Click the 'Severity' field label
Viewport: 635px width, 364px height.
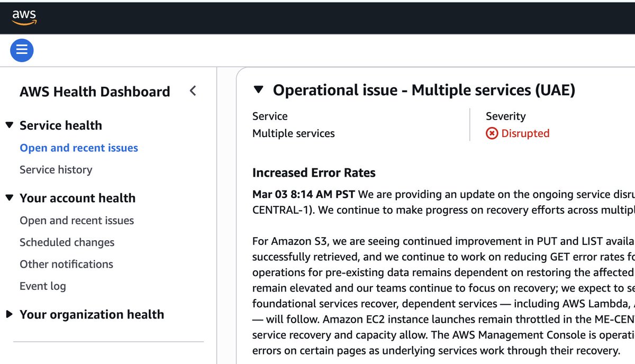tap(506, 116)
